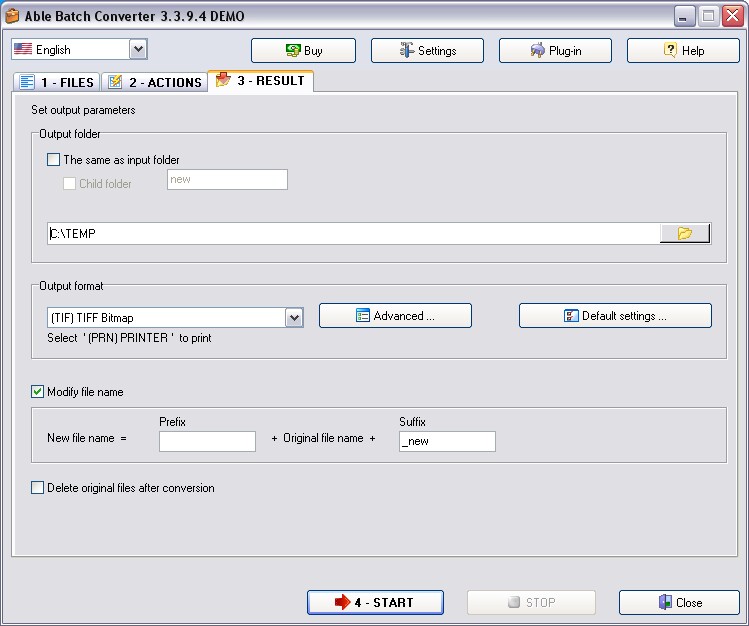Viewport: 749px width, 626px height.
Task: Click the STOP button
Action: click(532, 603)
